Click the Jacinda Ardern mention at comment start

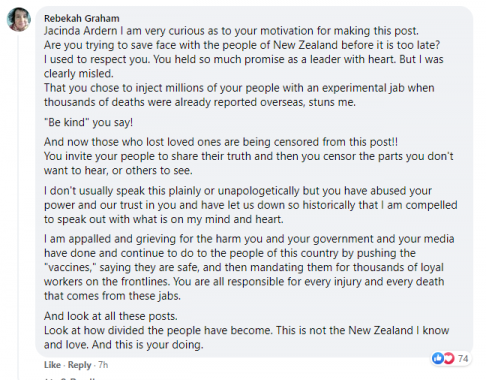pos(80,31)
